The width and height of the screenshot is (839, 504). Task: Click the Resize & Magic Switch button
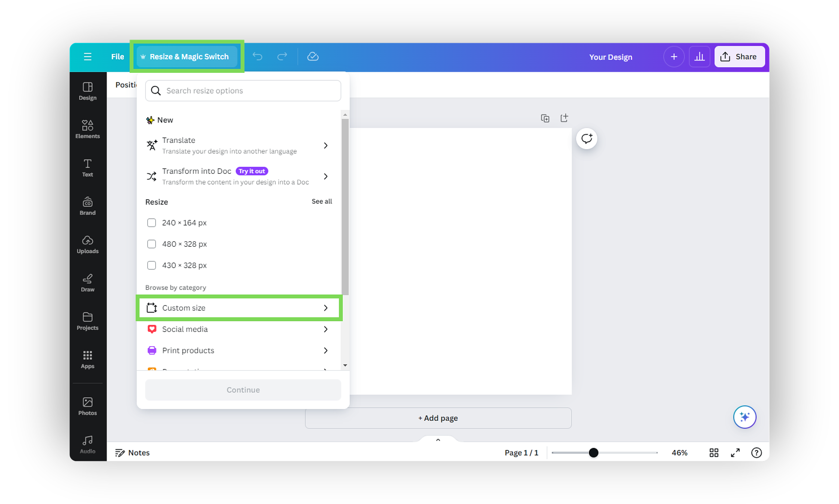coord(187,56)
